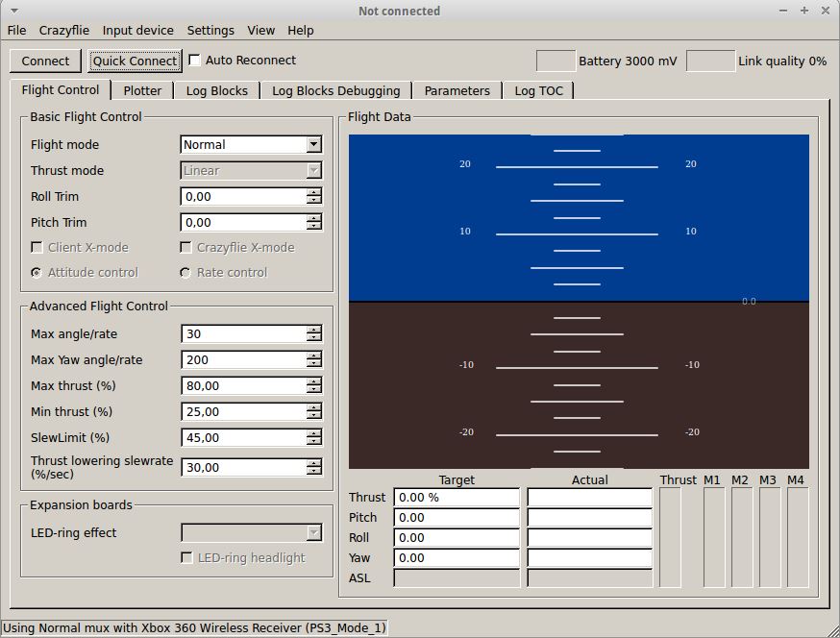This screenshot has height=638, width=840.
Task: Switch to the Plotter tab
Action: [x=142, y=90]
